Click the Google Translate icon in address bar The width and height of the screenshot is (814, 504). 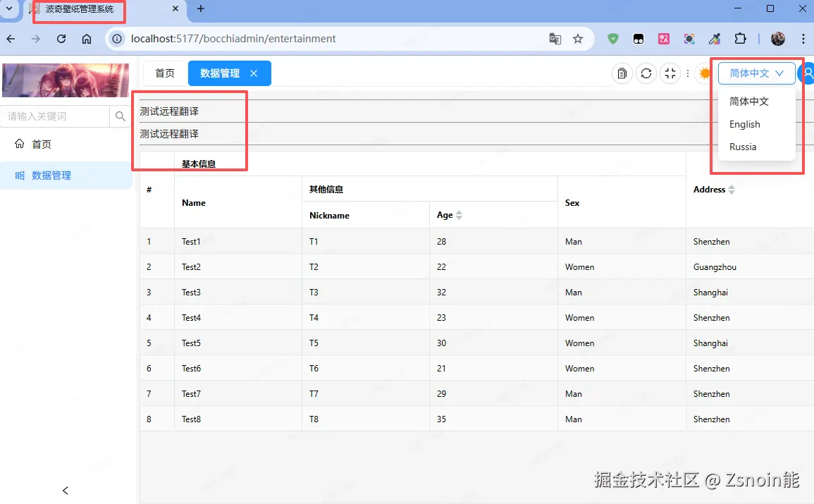(x=555, y=39)
